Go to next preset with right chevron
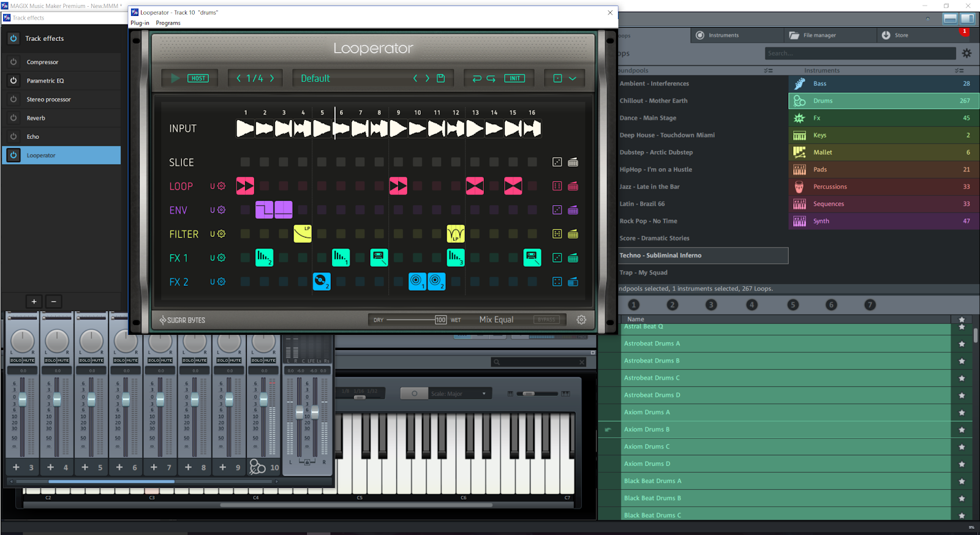Viewport: 980px width, 535px height. [x=428, y=78]
